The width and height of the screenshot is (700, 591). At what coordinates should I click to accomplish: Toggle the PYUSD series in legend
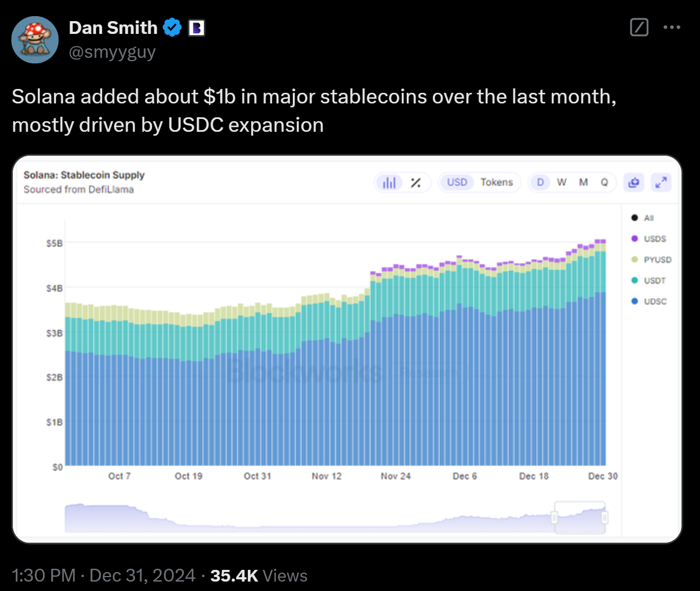(652, 260)
